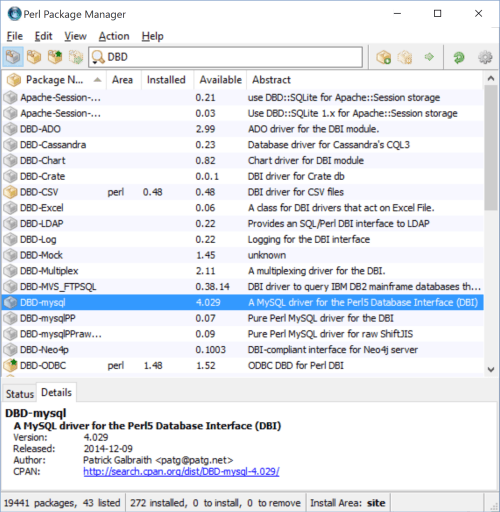
Task: Click 'Logging for the DBI interface' abstract
Action: (x=309, y=239)
